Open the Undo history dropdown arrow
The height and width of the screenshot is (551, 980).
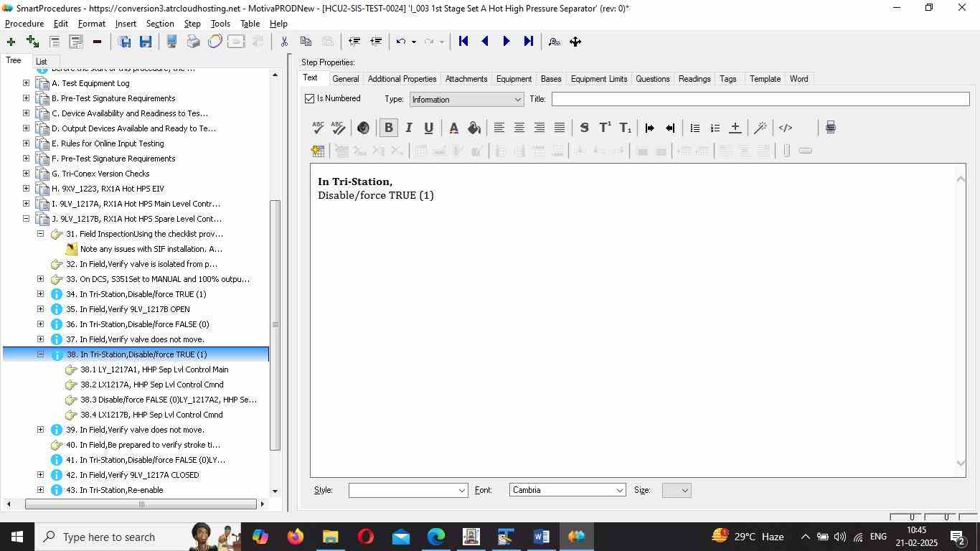414,42
